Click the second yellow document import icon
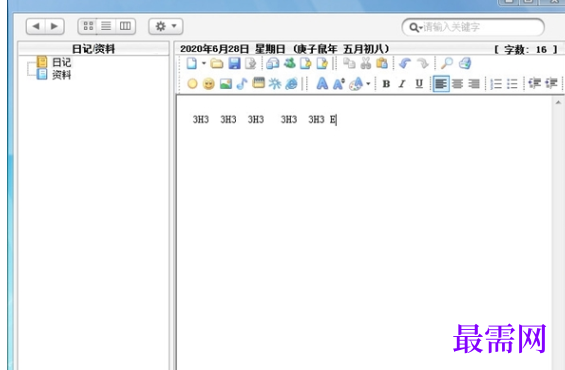Image resolution: width=565 pixels, height=370 pixels. pos(322,63)
